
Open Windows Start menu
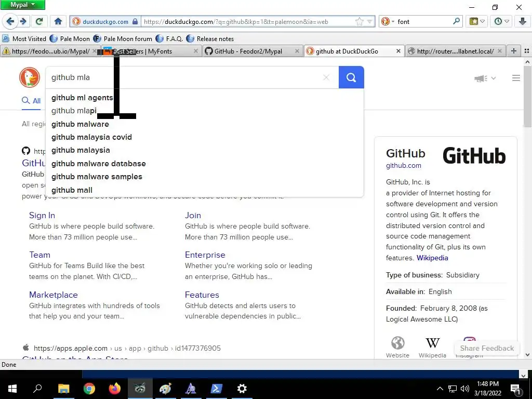(x=12, y=389)
